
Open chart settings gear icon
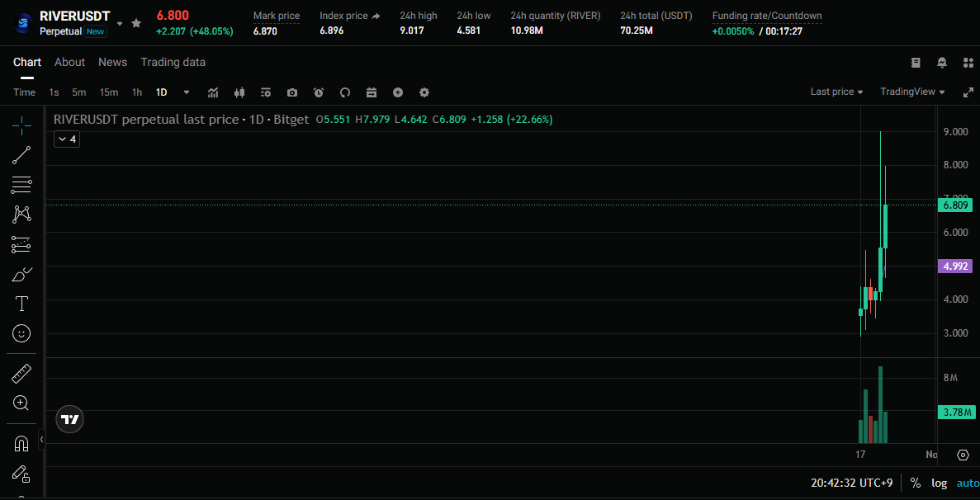424,92
